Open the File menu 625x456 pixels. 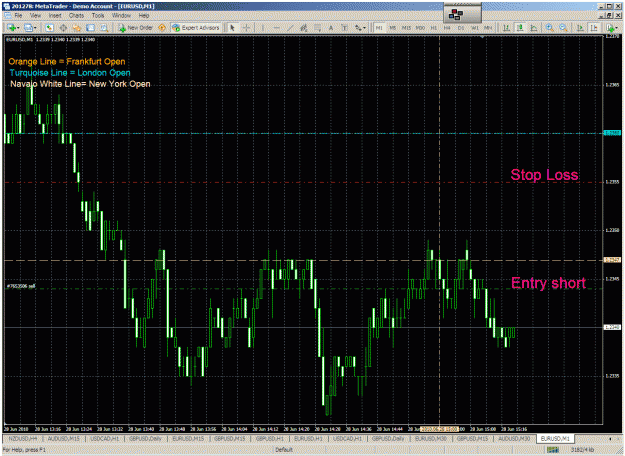18,16
